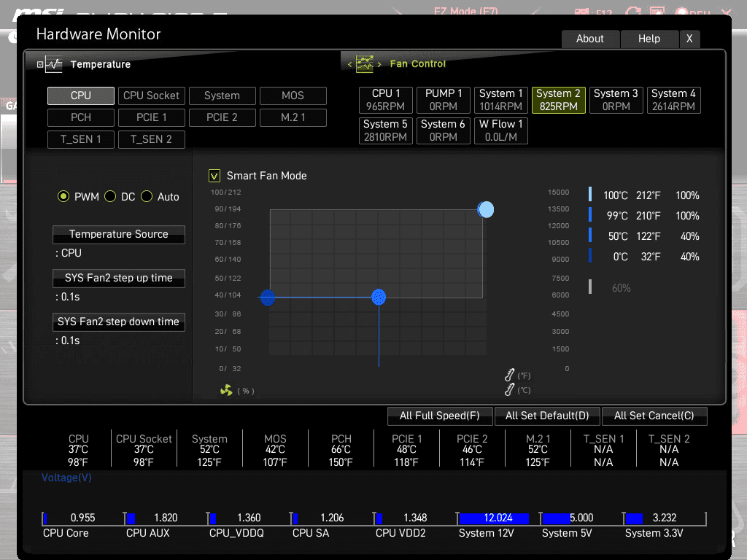Choose the PUMP 1 0RPM fan
The image size is (747, 560).
[443, 100]
